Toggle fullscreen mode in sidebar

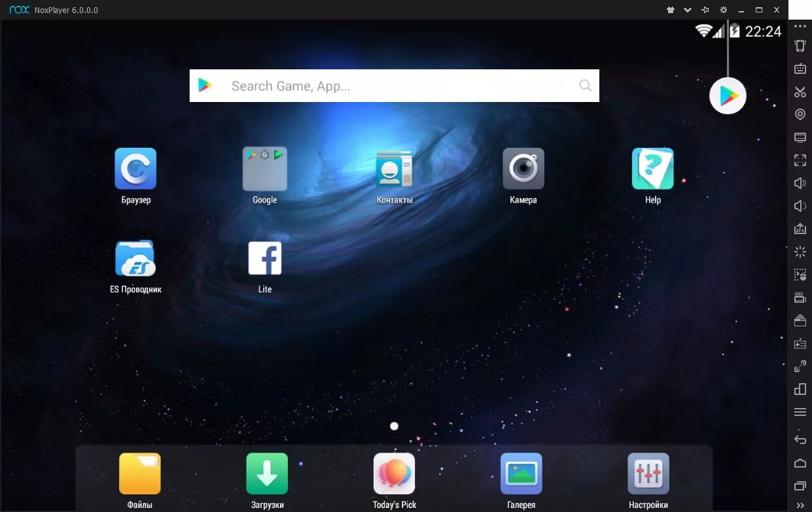[x=800, y=160]
